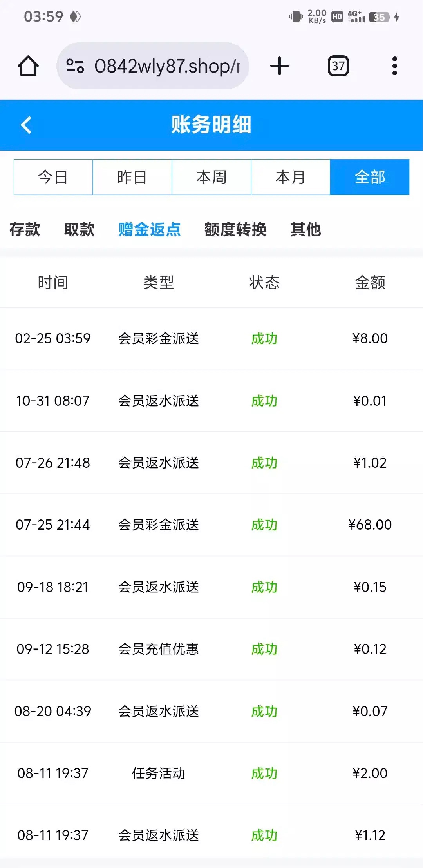Switch to the 本月 filter

291,177
